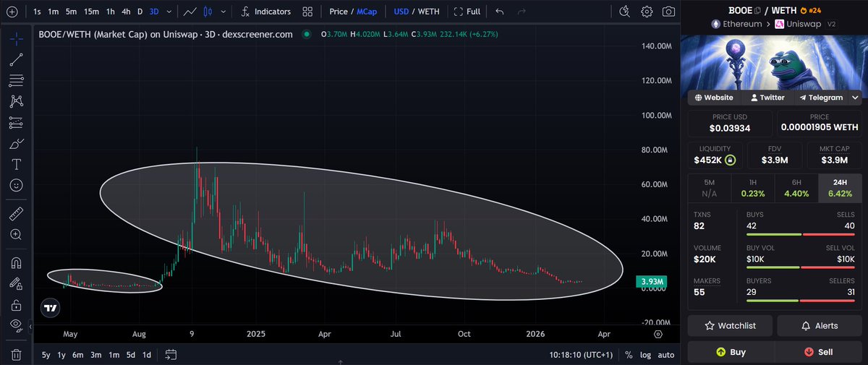Switch stats to the 24H tab

tap(840, 188)
